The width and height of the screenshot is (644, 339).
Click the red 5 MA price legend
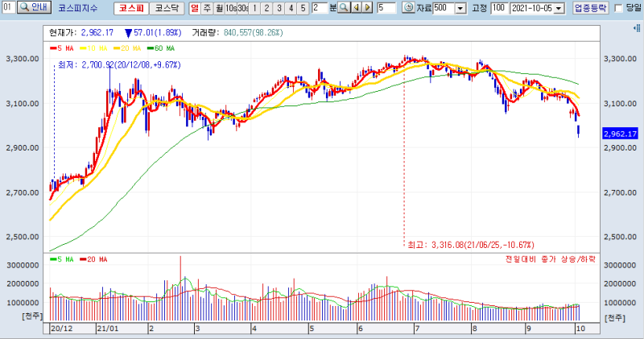point(62,48)
